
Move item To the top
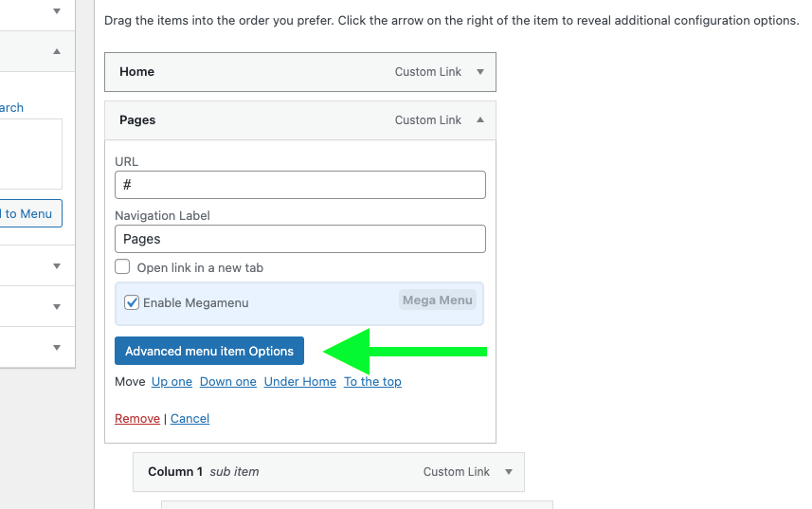click(x=372, y=382)
